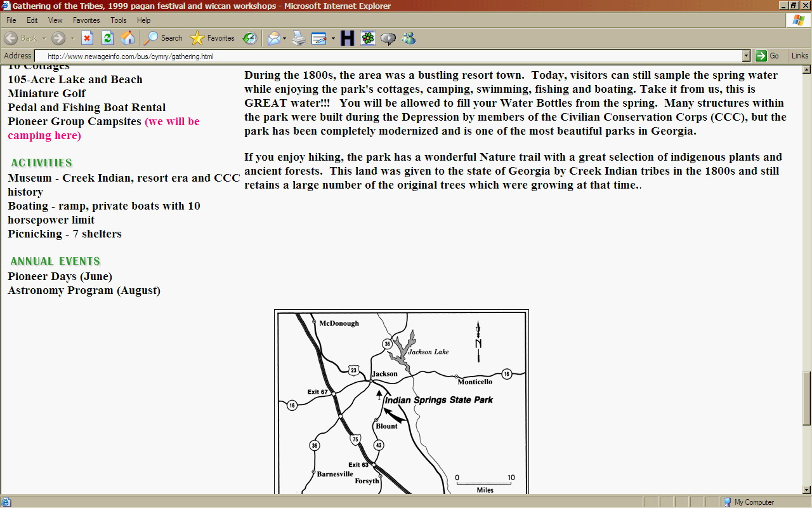Click 'Astronomy Program (August)' text
Viewport: 812px width, 508px height.
point(84,290)
